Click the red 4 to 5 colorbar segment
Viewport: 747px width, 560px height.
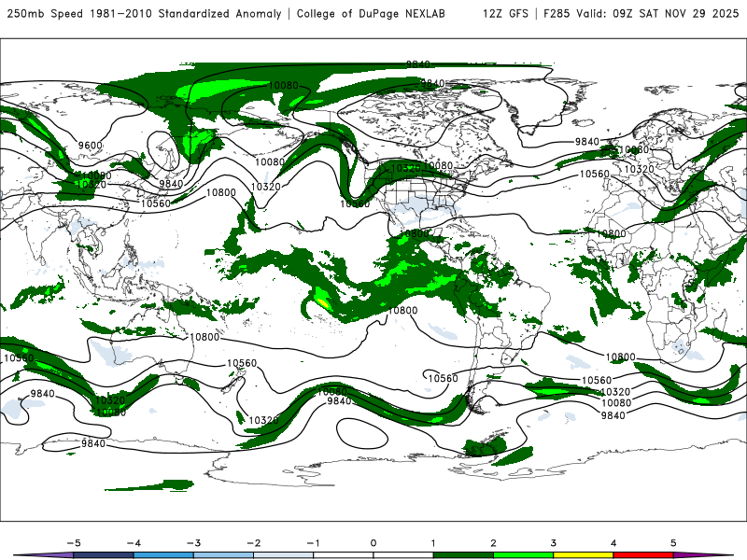pos(643,555)
